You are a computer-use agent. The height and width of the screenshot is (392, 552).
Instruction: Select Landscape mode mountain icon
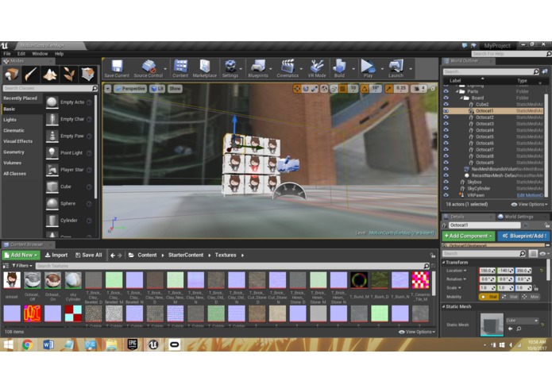click(49, 74)
